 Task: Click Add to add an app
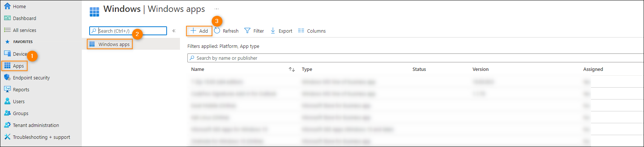(x=199, y=31)
